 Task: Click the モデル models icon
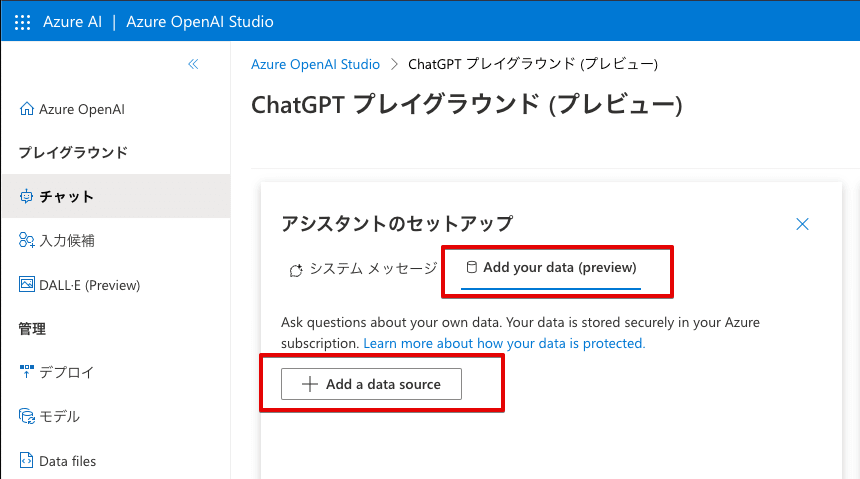point(27,416)
